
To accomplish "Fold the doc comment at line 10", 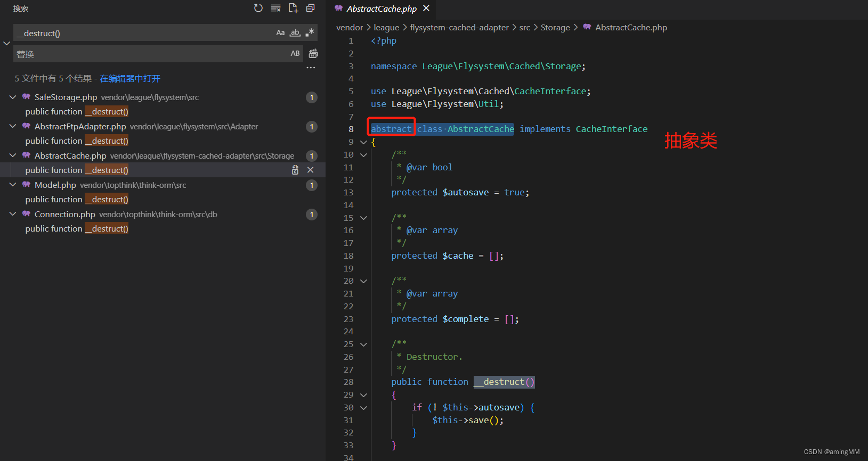I will pyautogui.click(x=363, y=155).
